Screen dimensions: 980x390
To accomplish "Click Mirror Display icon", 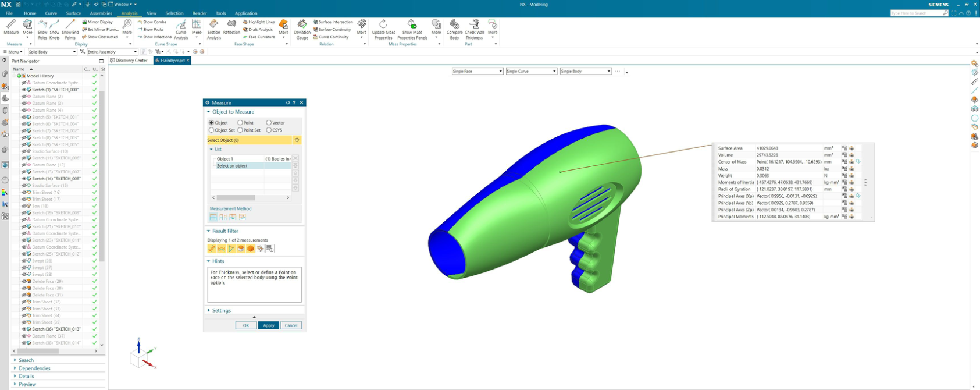I will (84, 22).
